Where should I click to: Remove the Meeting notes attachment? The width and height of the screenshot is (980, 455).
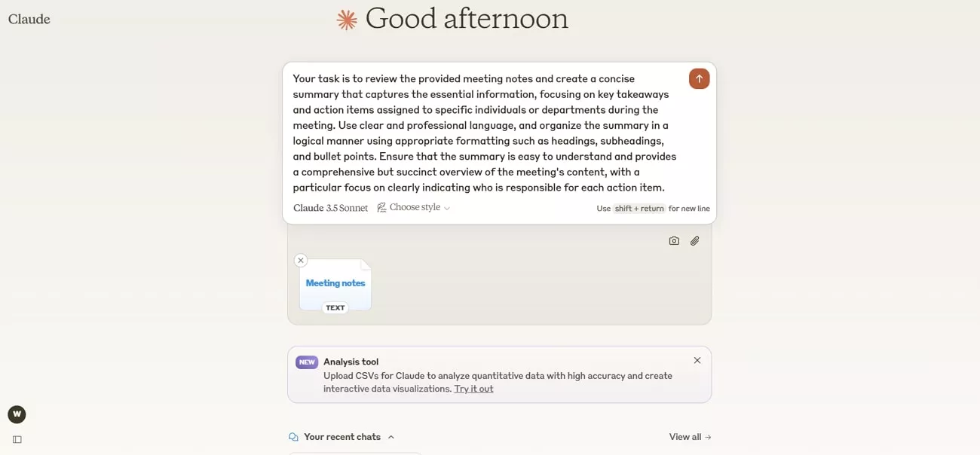coord(301,261)
